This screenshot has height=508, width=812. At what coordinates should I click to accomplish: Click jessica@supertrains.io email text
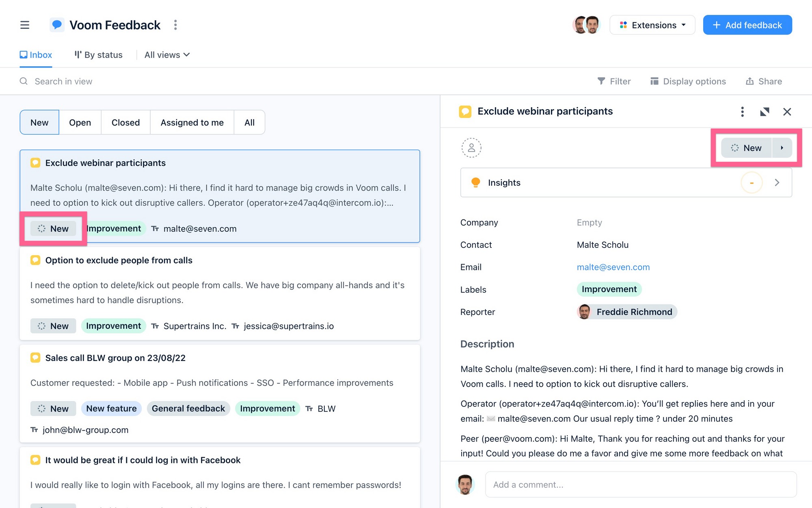[x=289, y=326]
